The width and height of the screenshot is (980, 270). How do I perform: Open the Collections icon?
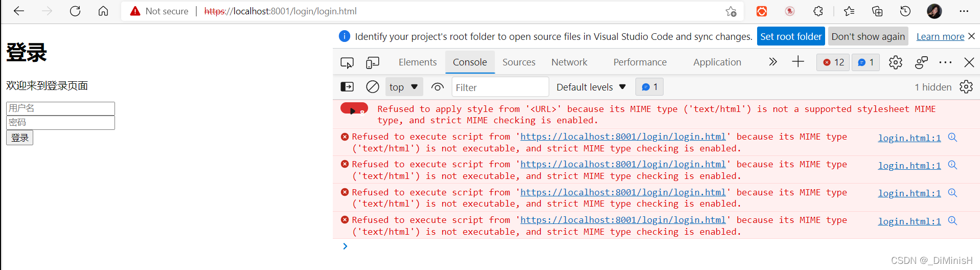[877, 11]
